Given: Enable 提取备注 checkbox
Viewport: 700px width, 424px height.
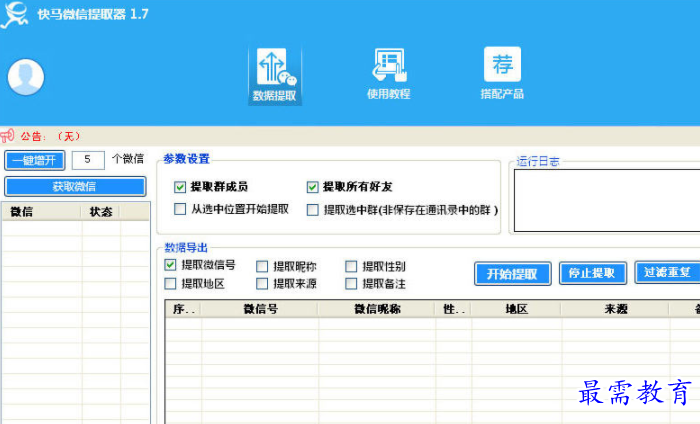Looking at the screenshot, I should [x=351, y=283].
